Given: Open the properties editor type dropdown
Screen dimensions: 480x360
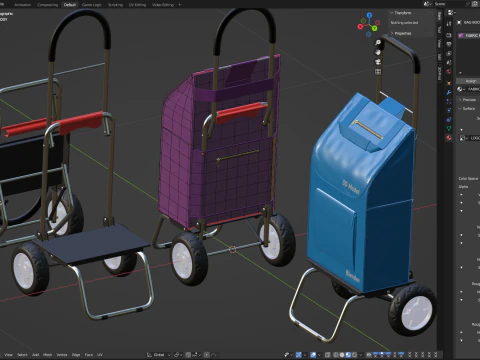Looking at the screenshot, I should tap(451, 13).
